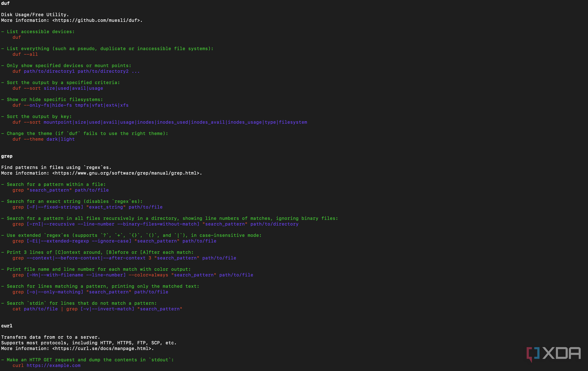Click 'Transfers data from or to a server.'
The width and height of the screenshot is (588, 371).
(x=51, y=337)
